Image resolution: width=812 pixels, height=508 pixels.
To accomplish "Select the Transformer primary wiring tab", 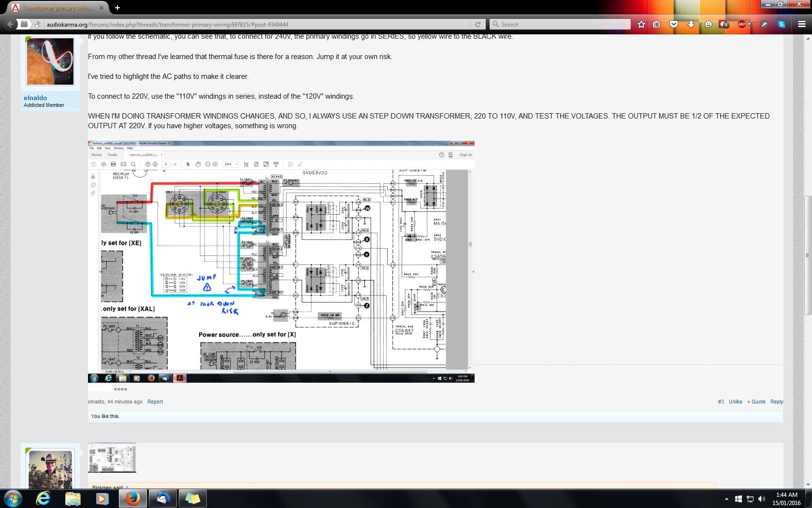I will (59, 8).
